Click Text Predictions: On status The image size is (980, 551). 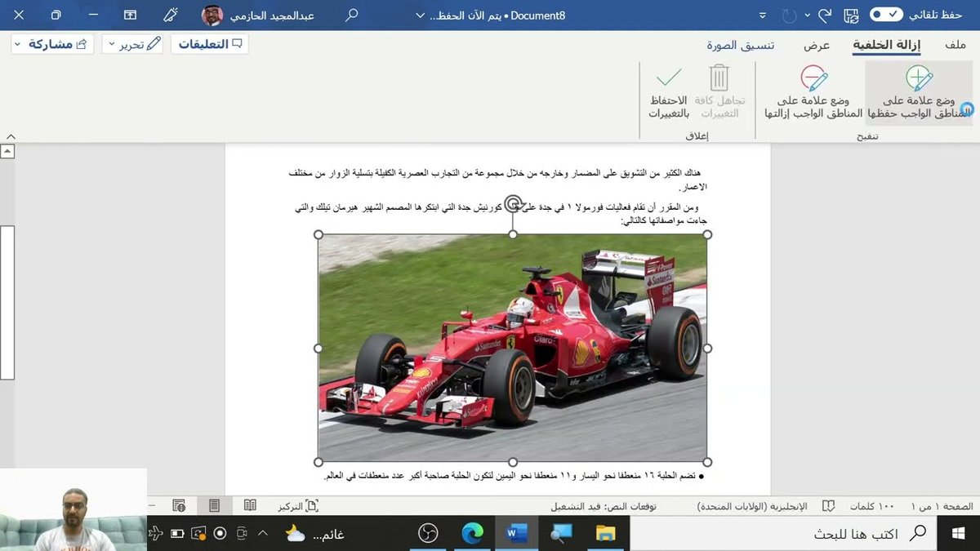(x=604, y=506)
